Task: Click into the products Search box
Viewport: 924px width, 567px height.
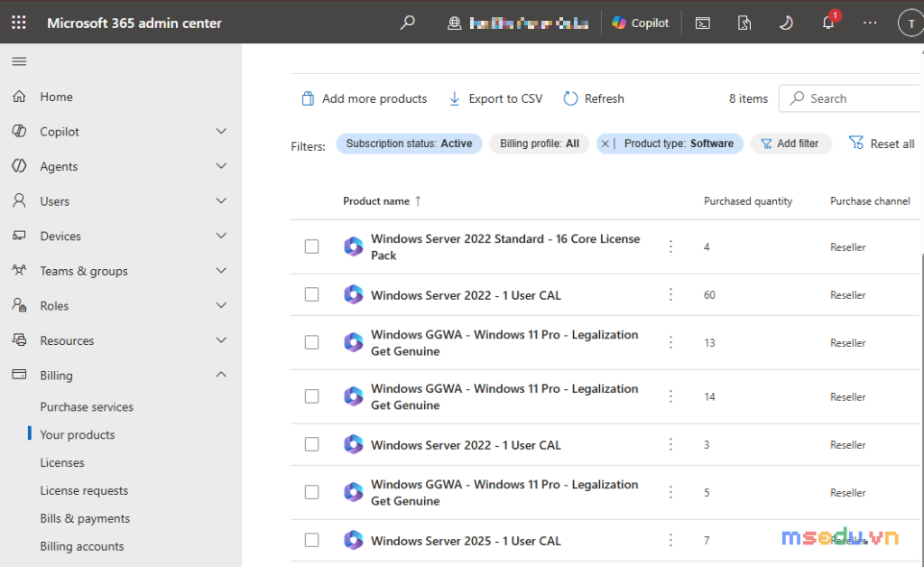Action: (x=851, y=98)
